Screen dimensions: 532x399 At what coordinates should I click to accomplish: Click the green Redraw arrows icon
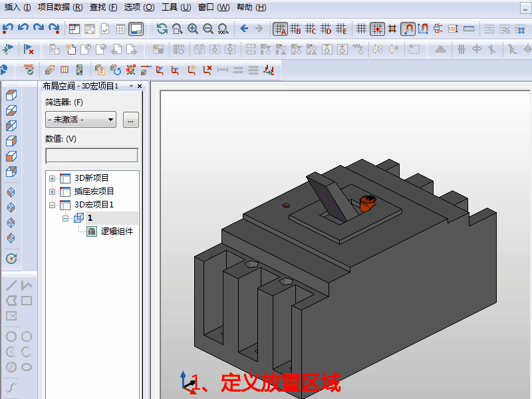point(162,29)
